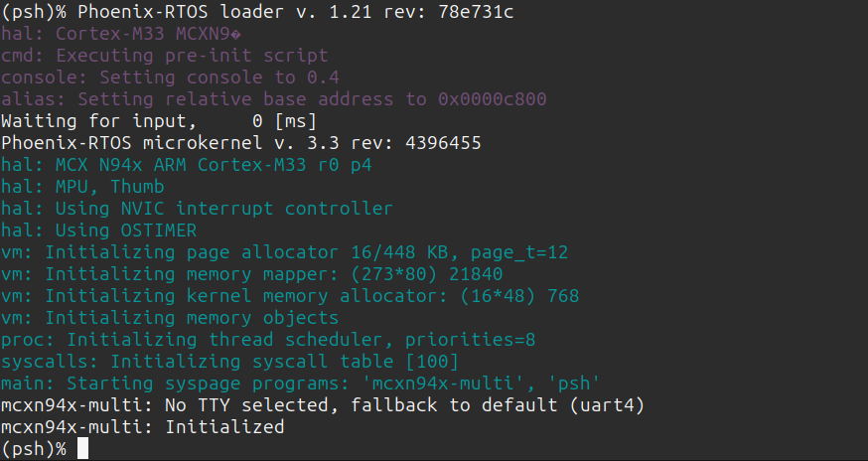
Task: Click the '(uart4)' text
Action: (607, 405)
